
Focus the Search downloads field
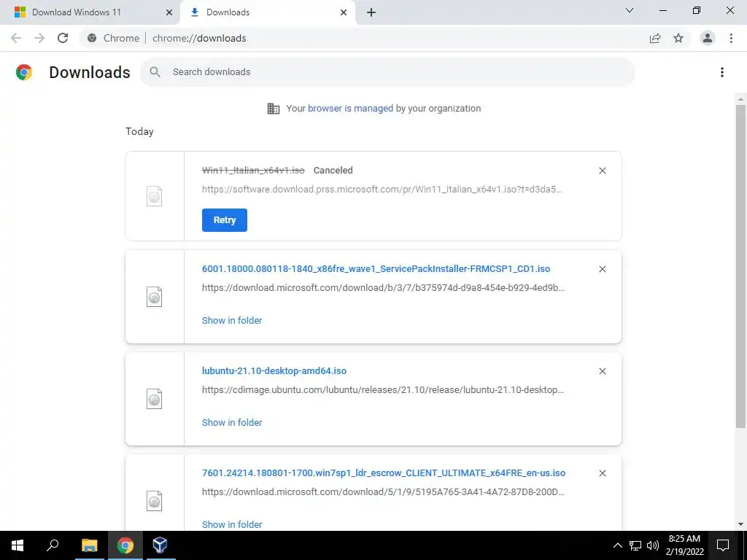pyautogui.click(x=387, y=72)
